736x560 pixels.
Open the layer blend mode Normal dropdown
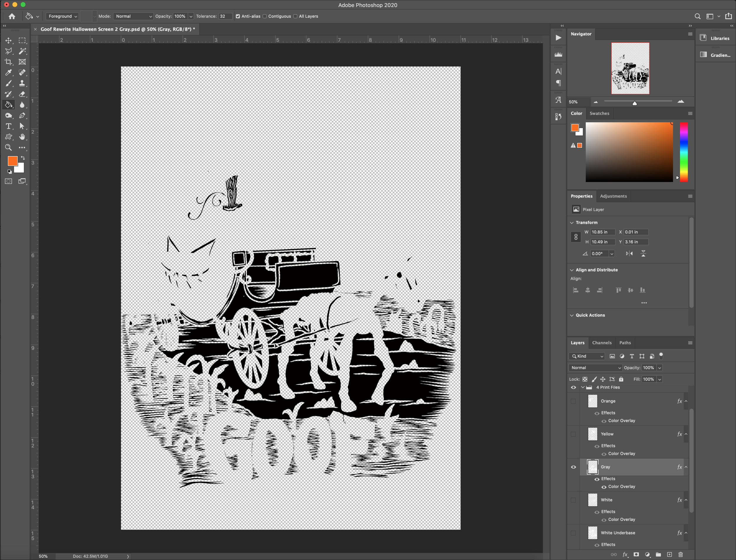(596, 368)
